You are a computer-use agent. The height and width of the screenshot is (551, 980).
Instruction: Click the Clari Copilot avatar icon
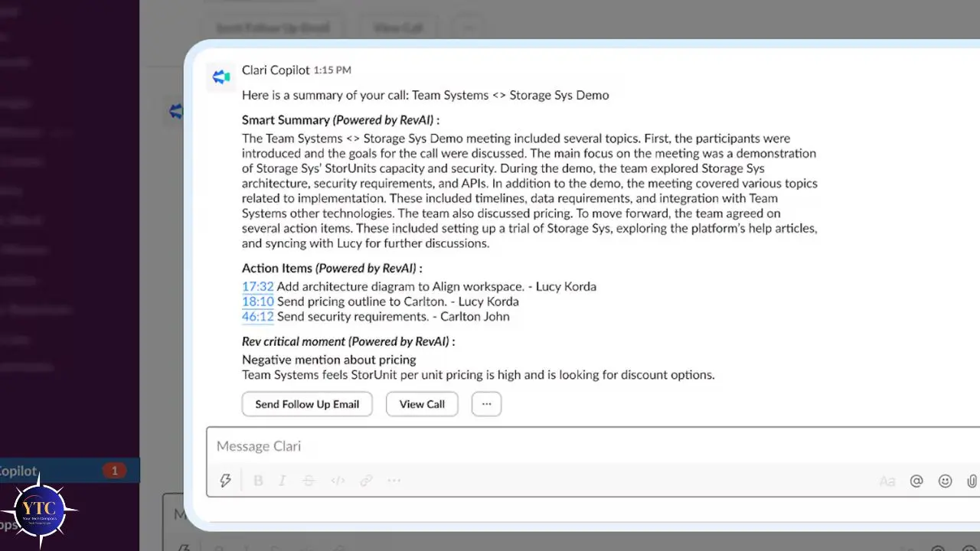coord(221,77)
